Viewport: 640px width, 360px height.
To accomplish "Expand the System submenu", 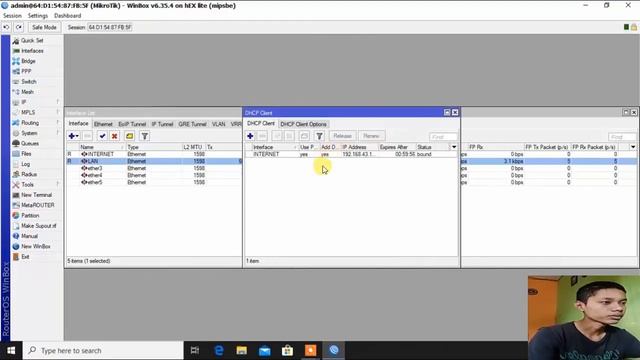I will pos(36,133).
